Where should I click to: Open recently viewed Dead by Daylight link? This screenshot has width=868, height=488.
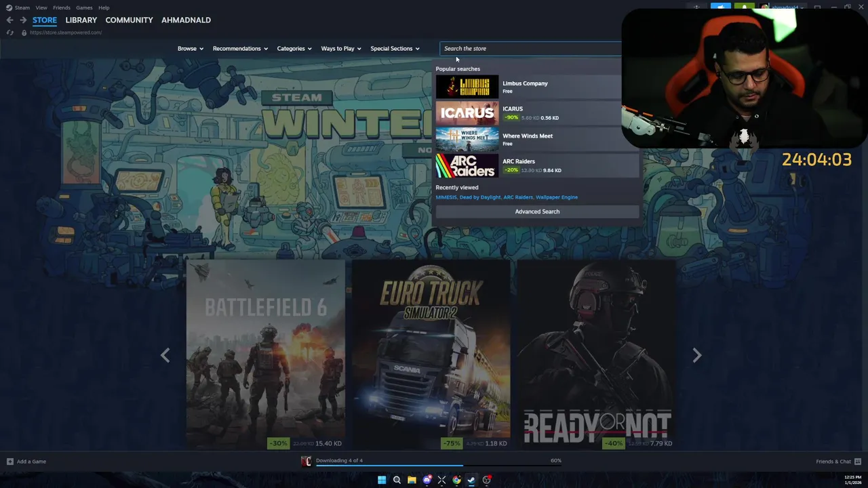point(480,197)
